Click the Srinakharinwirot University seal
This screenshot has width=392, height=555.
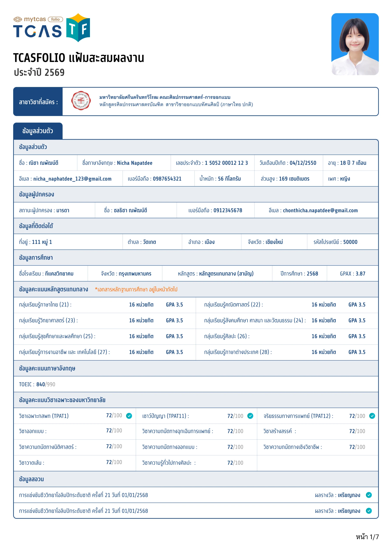81,101
